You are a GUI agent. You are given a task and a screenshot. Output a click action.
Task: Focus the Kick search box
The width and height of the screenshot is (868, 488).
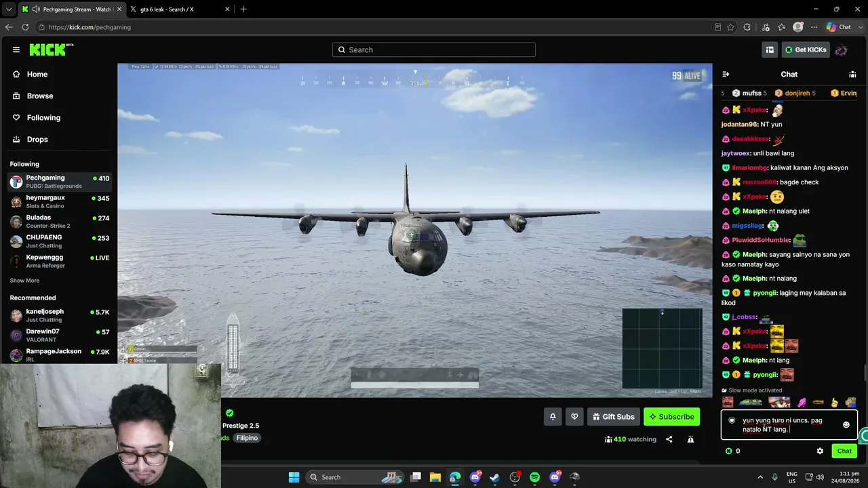point(434,49)
